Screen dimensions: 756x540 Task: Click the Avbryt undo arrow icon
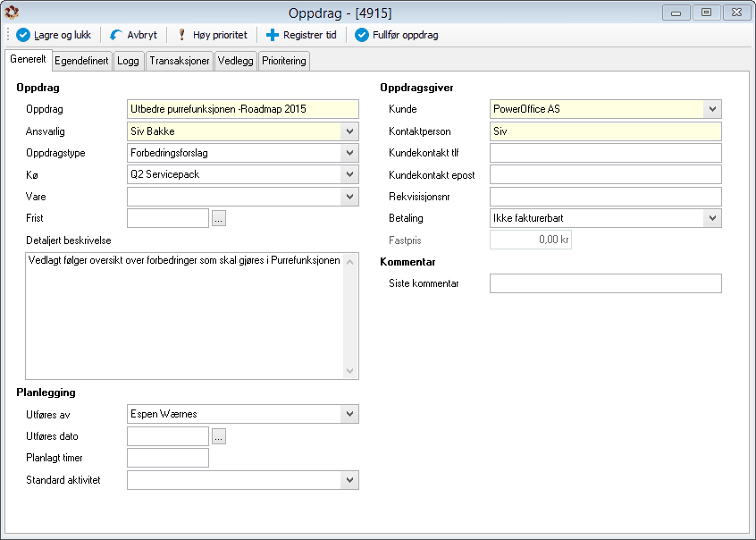[115, 35]
